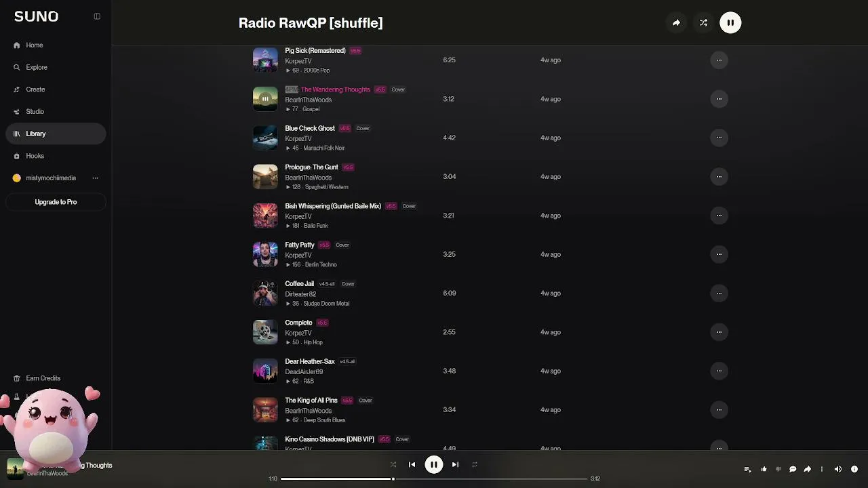Pause the playing Wandering Thoughts track thumbnail
Image resolution: width=868 pixels, height=488 pixels.
pos(265,99)
